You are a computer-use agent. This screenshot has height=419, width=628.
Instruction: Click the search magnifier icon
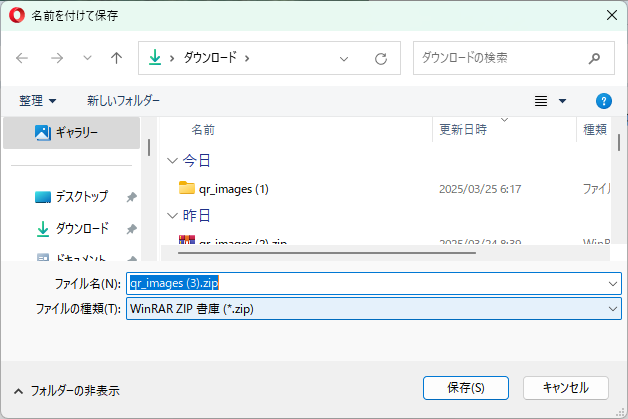[596, 58]
